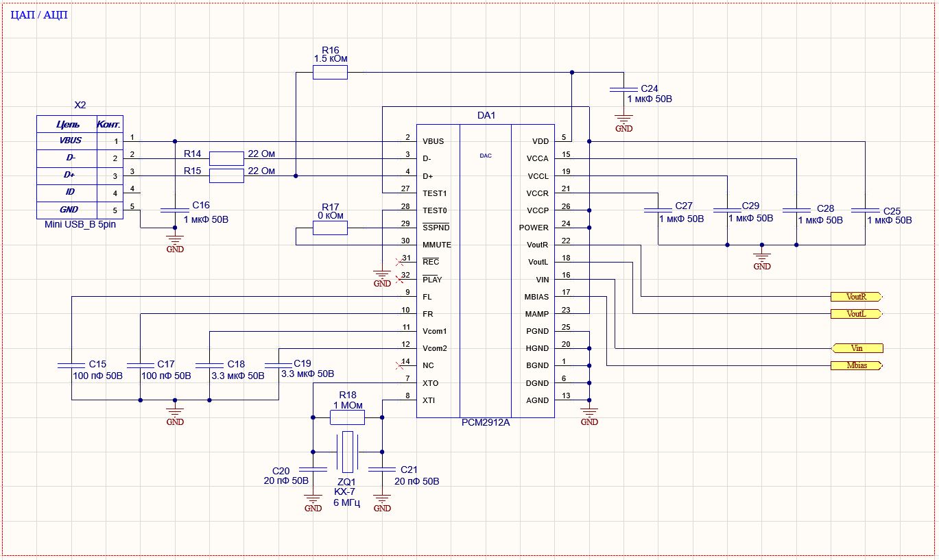This screenshot has width=939, height=560.
Task: Click the VDD pin label on DA1
Action: point(540,141)
